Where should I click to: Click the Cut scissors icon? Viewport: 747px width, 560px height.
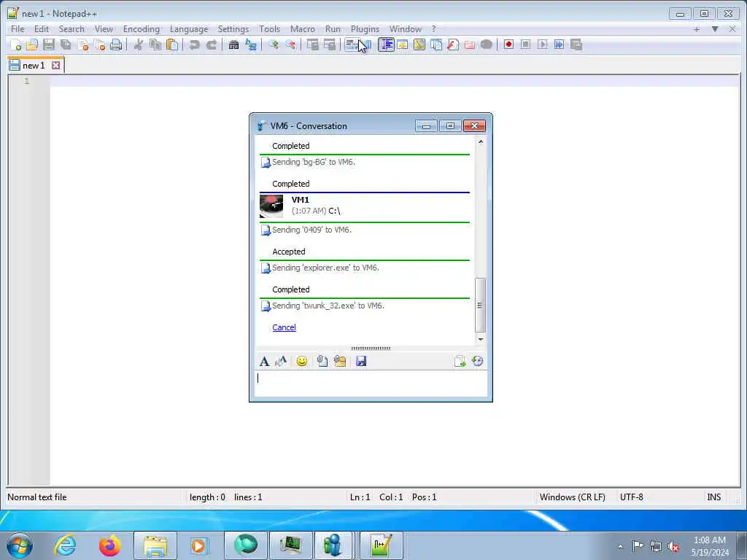point(138,44)
